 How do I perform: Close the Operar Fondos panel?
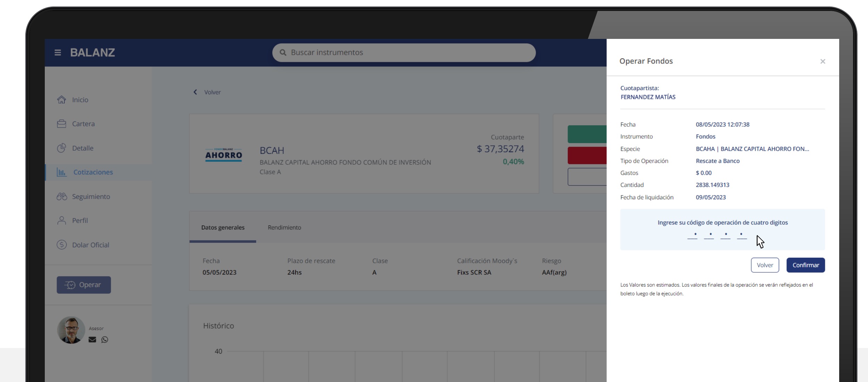[x=823, y=61]
